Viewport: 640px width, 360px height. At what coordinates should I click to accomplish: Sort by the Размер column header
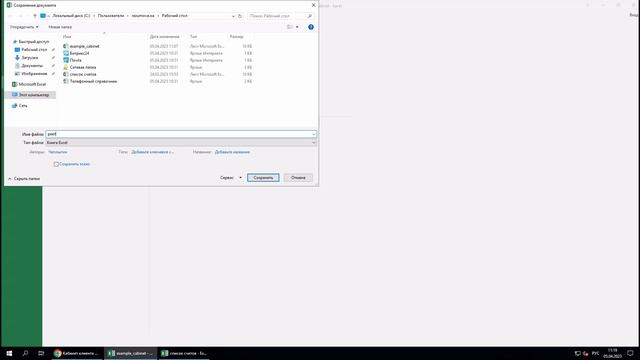coord(236,37)
